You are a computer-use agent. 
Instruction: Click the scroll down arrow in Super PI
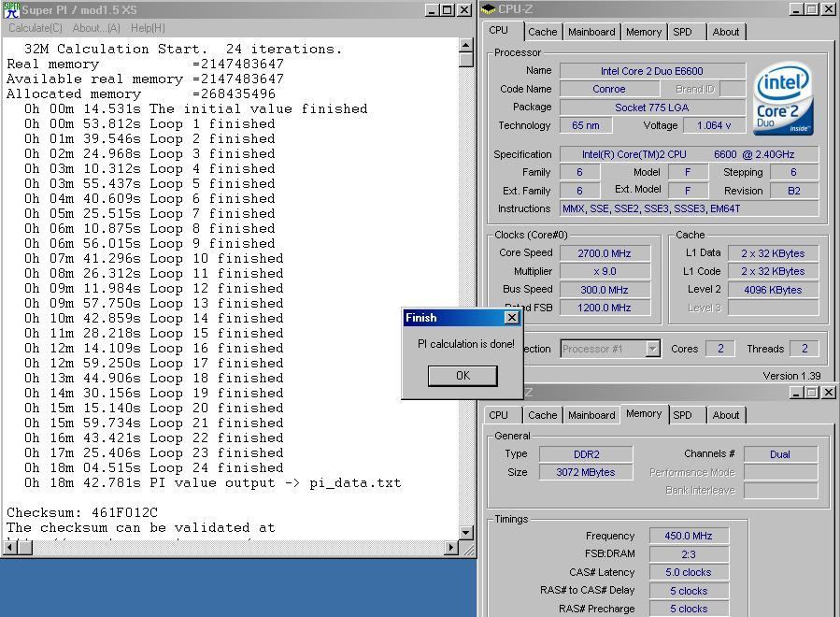click(465, 533)
